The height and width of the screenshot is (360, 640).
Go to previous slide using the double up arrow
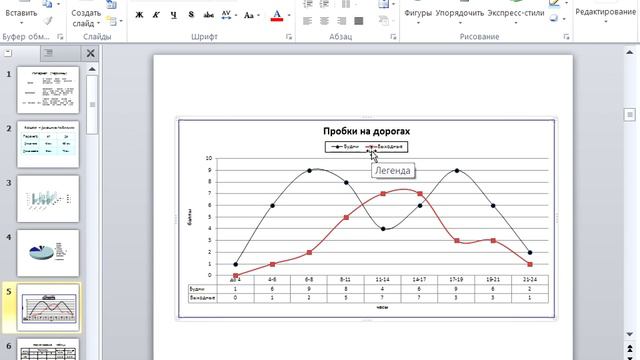pyautogui.click(x=629, y=347)
